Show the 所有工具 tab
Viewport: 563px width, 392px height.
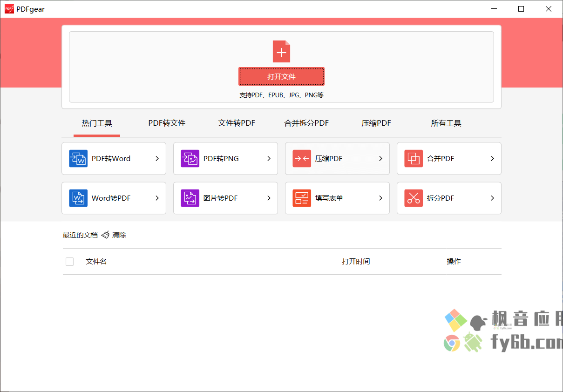[x=446, y=123]
